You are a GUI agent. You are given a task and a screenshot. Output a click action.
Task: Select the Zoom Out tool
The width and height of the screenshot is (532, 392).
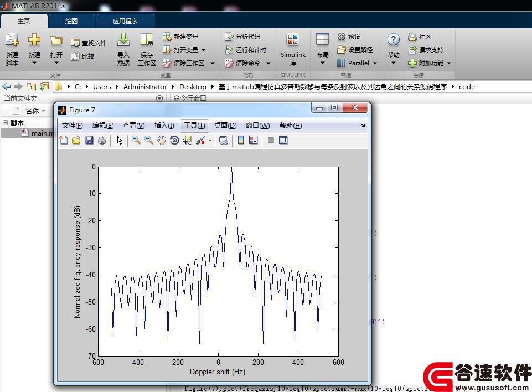coord(148,140)
